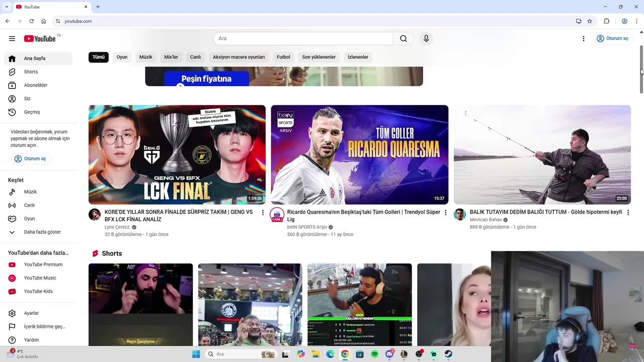Screen dimensions: 644x362
Task: Open Ricardo Quaresma video thumbnail
Action: tap(360, 154)
